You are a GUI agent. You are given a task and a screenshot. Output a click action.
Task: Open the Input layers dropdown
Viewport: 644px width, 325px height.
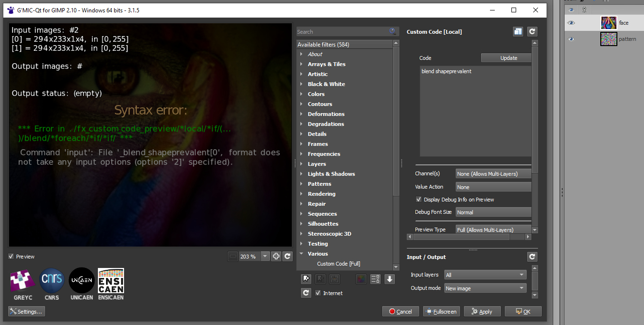(x=485, y=275)
